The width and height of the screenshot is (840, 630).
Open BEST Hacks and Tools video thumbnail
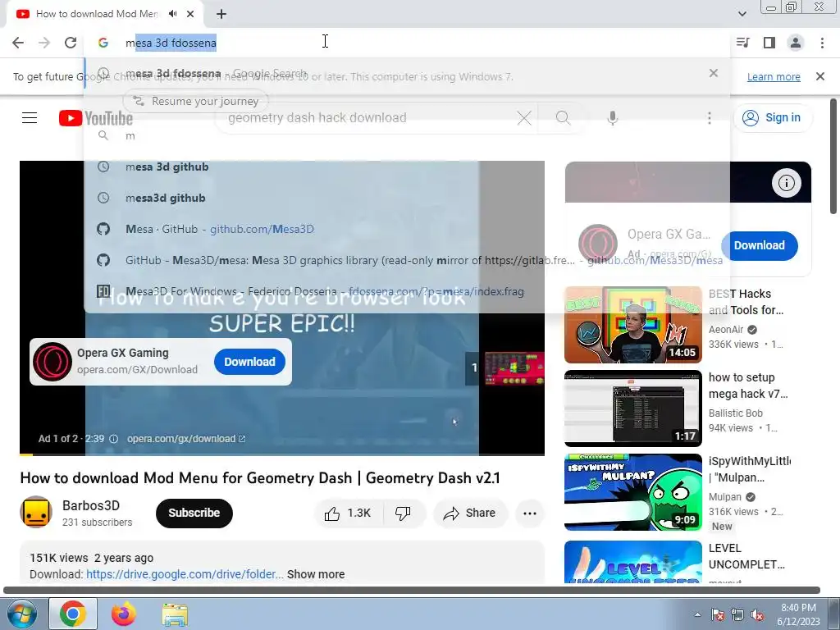point(632,325)
